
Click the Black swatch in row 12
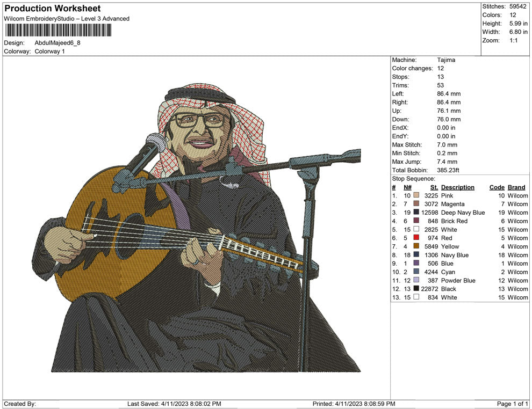tap(416, 288)
